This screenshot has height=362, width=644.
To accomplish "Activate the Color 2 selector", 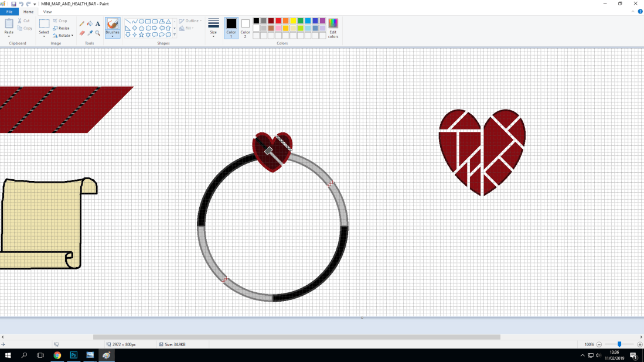I will [x=246, y=27].
